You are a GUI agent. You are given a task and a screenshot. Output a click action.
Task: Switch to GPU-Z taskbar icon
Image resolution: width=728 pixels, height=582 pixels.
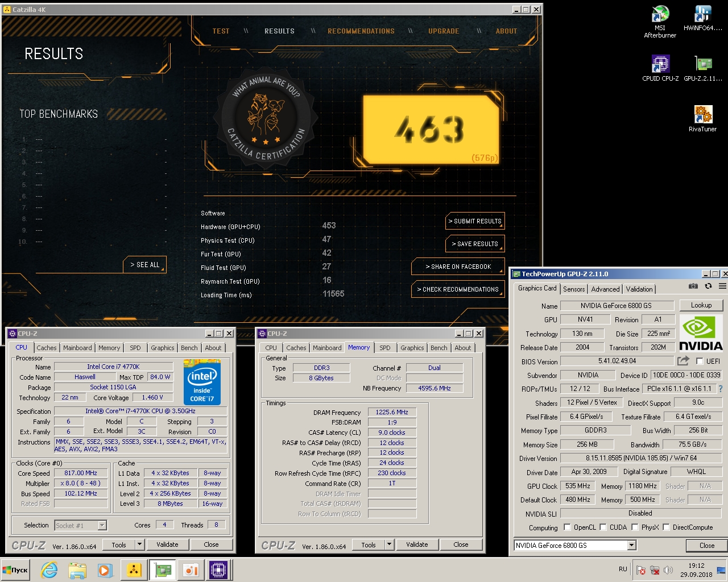click(x=163, y=570)
